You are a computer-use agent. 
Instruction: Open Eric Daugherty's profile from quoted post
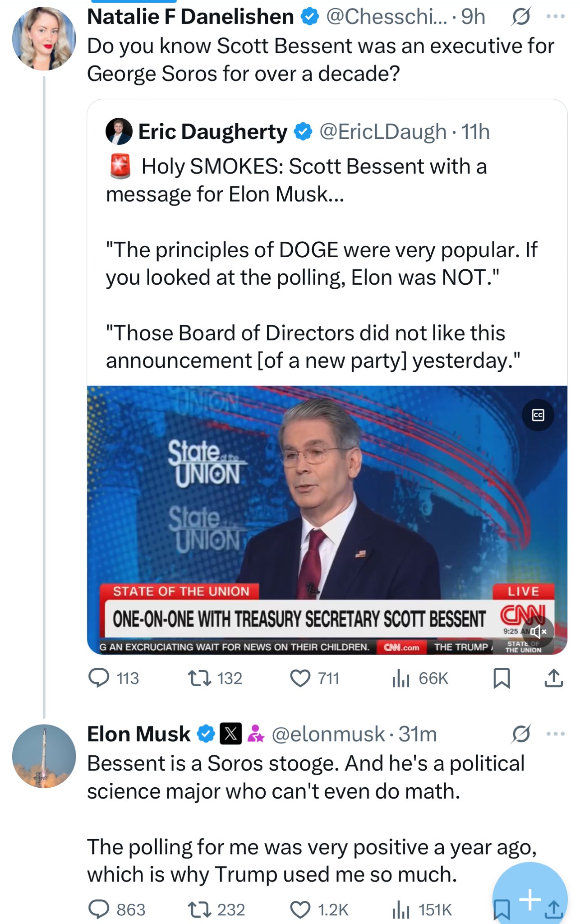[x=212, y=132]
